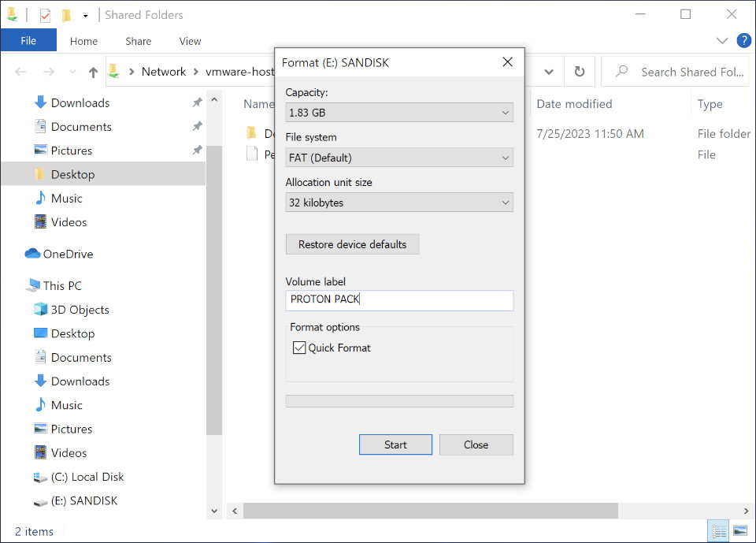Switch to the Share ribbon tab
Image resolution: width=756 pixels, height=543 pixels.
tap(139, 41)
